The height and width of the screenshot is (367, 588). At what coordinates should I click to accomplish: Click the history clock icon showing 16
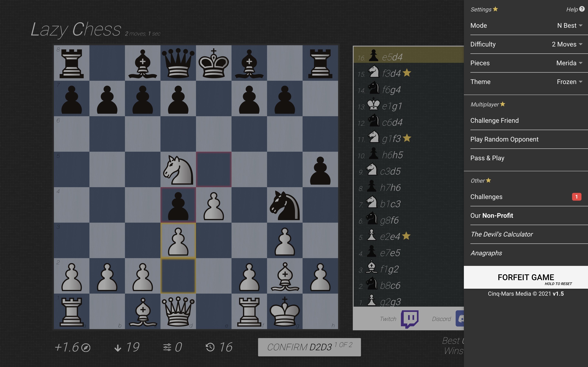[x=210, y=347]
